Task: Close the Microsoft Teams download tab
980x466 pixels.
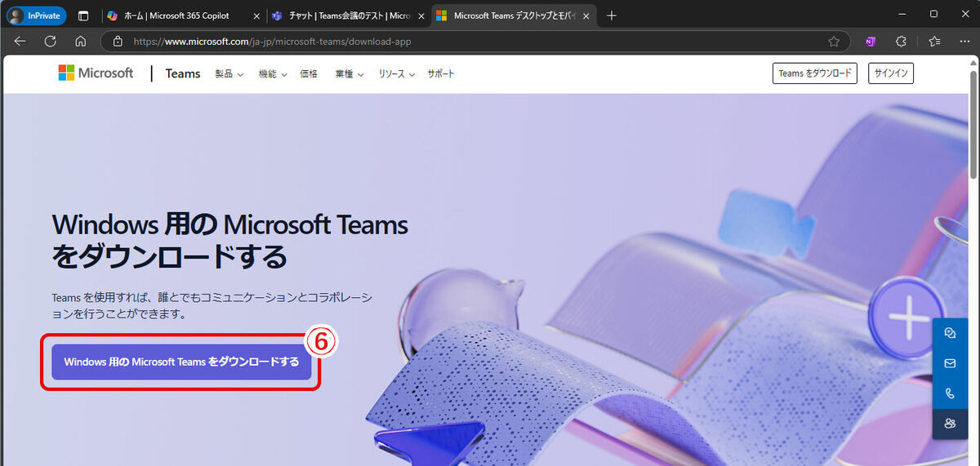Action: (586, 16)
